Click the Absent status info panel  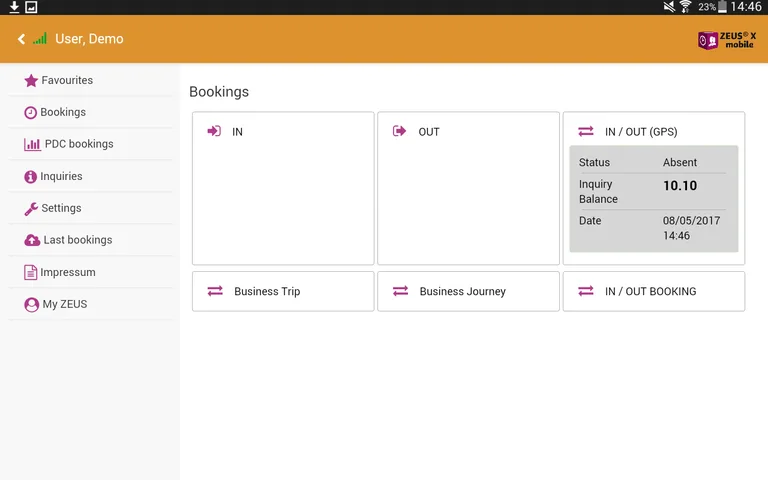pyautogui.click(x=654, y=199)
